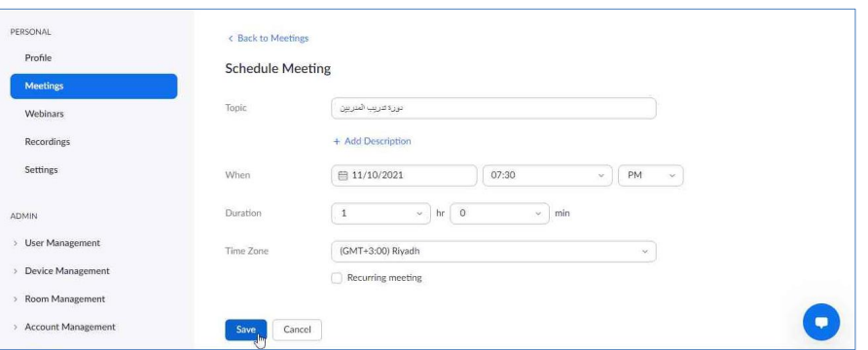This screenshot has width=868, height=350.
Task: Select Meetings in the sidebar
Action: click(93, 87)
